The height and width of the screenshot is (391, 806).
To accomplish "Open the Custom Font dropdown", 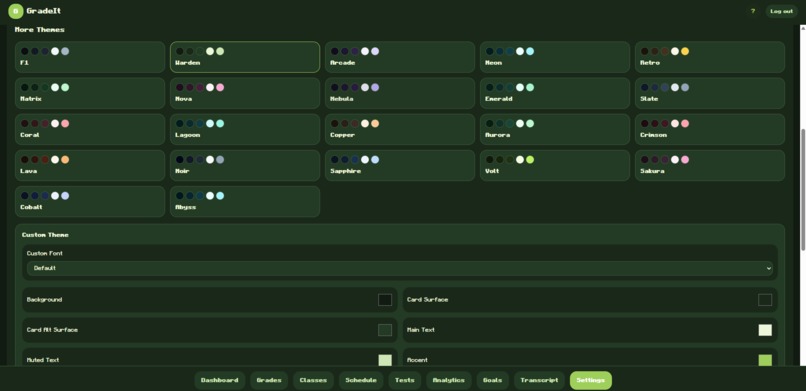I will click(x=399, y=268).
